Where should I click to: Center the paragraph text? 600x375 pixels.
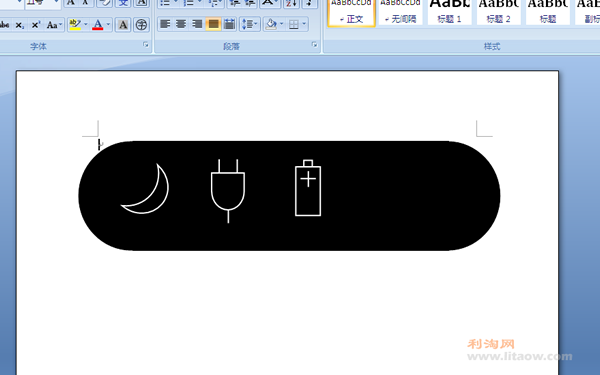point(181,24)
